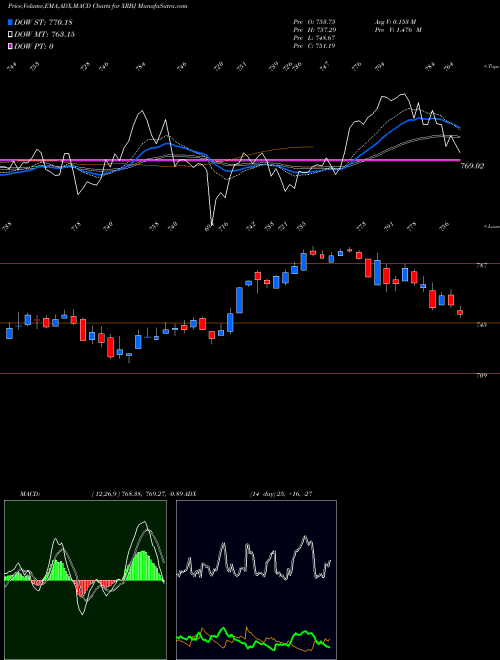The width and height of the screenshot is (500, 660).
Task: Click the last red candlestick on the right
Action: point(460,312)
